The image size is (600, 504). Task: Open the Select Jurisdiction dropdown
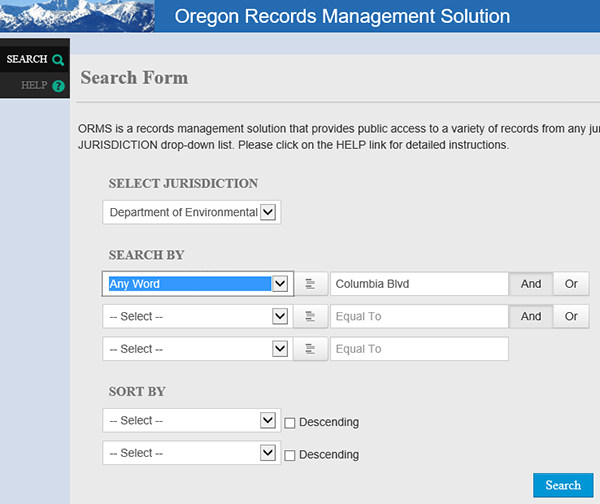click(x=192, y=212)
